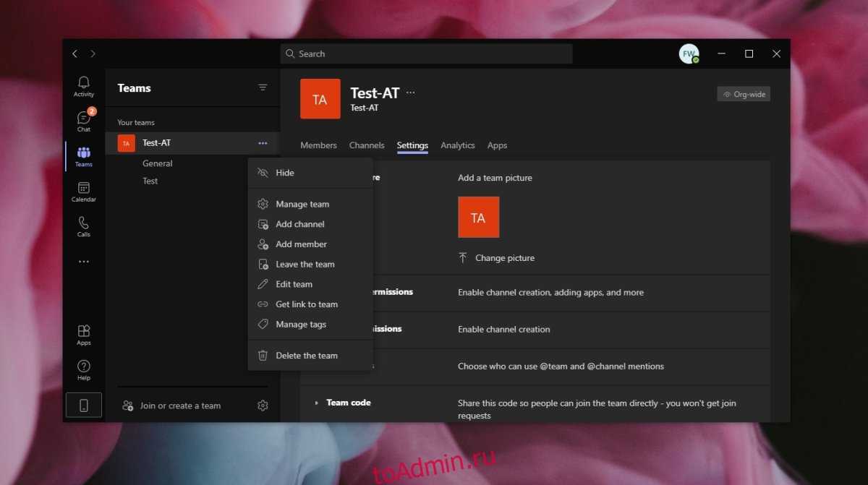This screenshot has height=485, width=868.
Task: Open more options next to Test-AT title
Action: point(411,93)
